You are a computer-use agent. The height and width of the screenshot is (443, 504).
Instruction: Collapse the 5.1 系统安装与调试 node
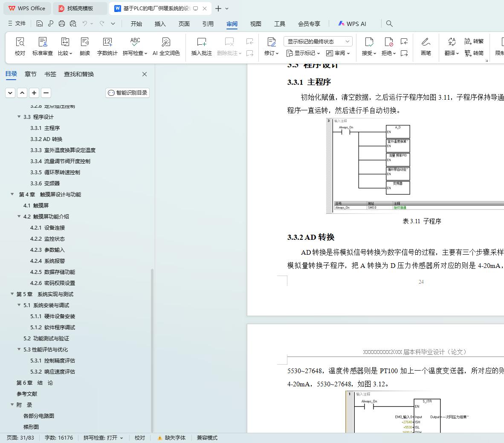tap(19, 305)
